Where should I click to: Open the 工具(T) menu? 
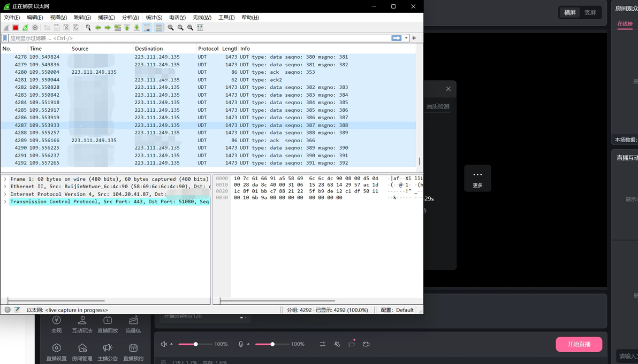click(x=226, y=18)
